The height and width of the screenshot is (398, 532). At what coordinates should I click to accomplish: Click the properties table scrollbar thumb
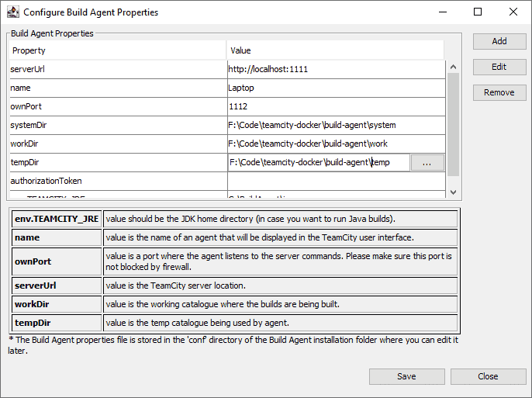click(x=453, y=124)
